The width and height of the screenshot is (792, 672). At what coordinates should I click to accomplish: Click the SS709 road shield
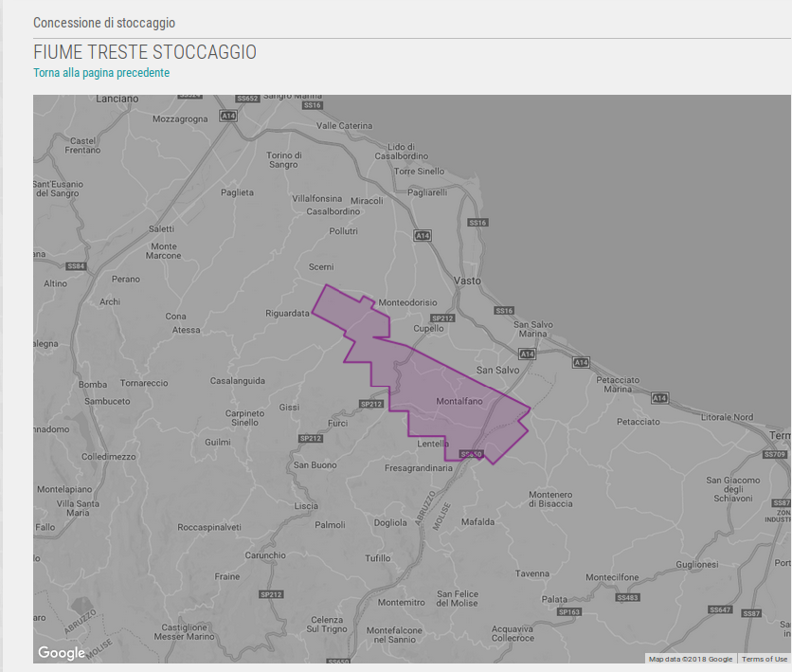[x=775, y=455]
